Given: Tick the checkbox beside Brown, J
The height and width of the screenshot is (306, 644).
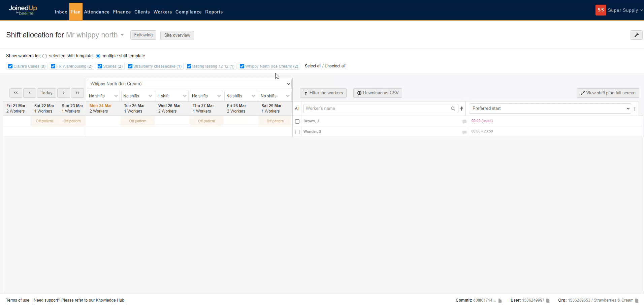Looking at the screenshot, I should [x=297, y=121].
